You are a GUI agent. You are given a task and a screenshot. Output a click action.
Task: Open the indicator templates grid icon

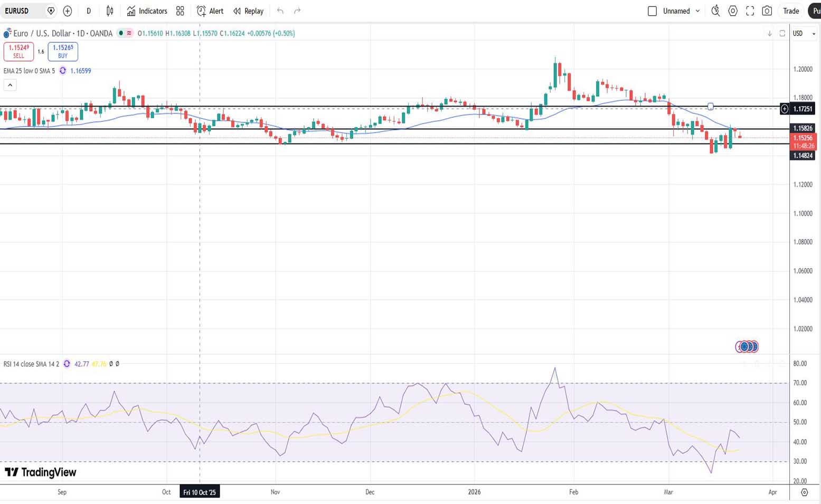(x=180, y=11)
